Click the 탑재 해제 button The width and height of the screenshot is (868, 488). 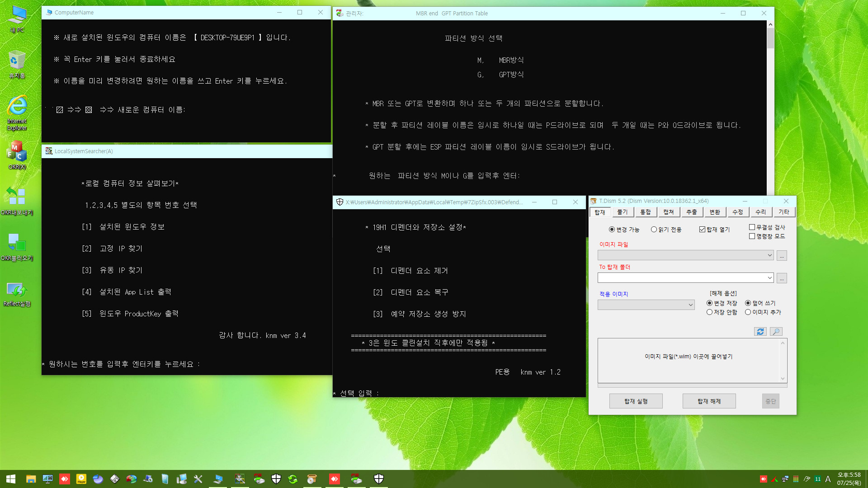(x=709, y=401)
